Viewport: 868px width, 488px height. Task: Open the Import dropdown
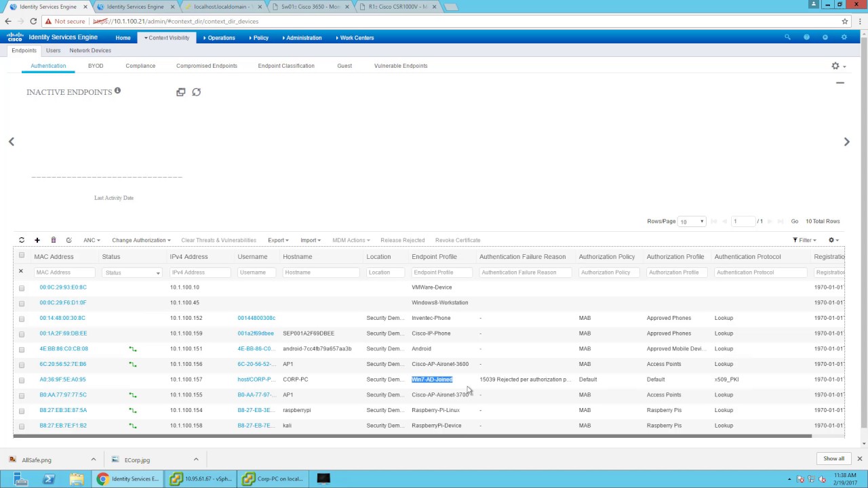[310, 240]
